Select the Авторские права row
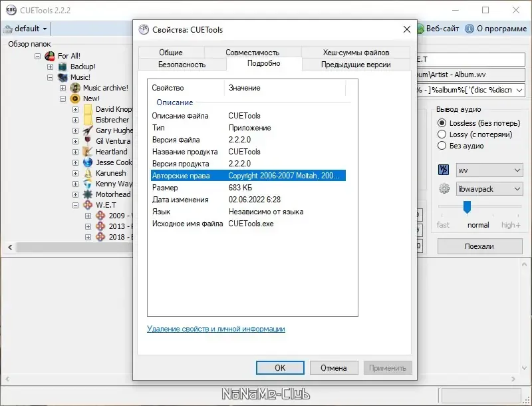This screenshot has width=532, height=406. point(248,176)
